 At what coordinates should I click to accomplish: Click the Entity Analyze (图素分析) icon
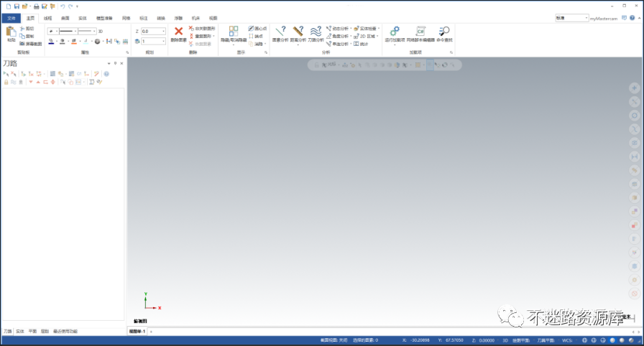click(x=280, y=31)
